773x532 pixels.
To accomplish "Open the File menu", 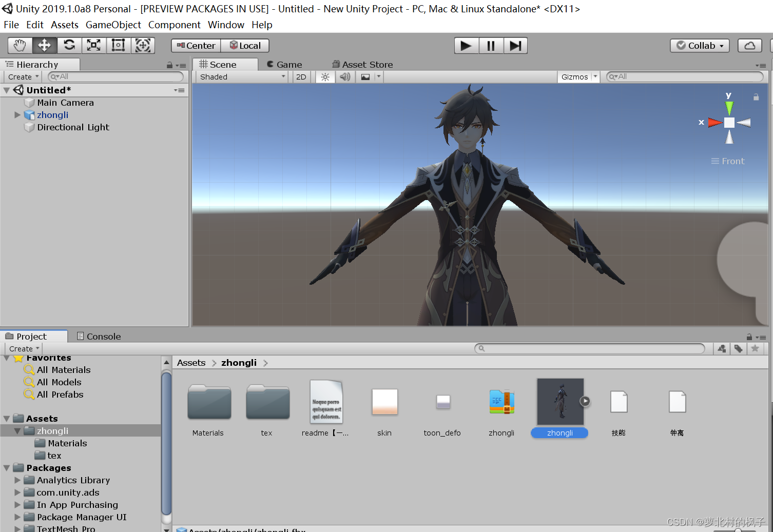I will click(11, 25).
